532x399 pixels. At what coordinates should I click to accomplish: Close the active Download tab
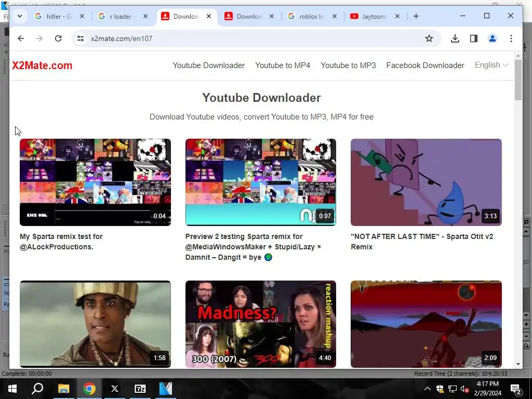[209, 16]
